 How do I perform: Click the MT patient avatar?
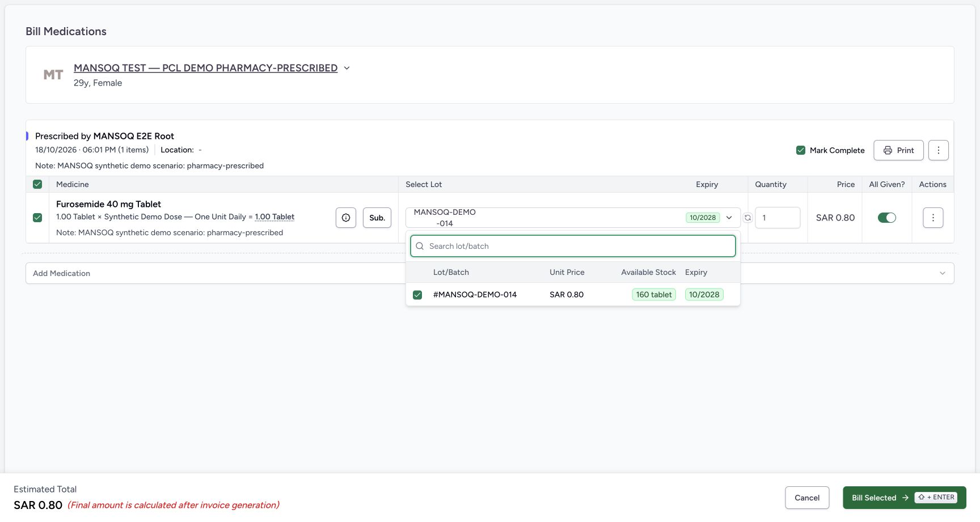click(53, 75)
